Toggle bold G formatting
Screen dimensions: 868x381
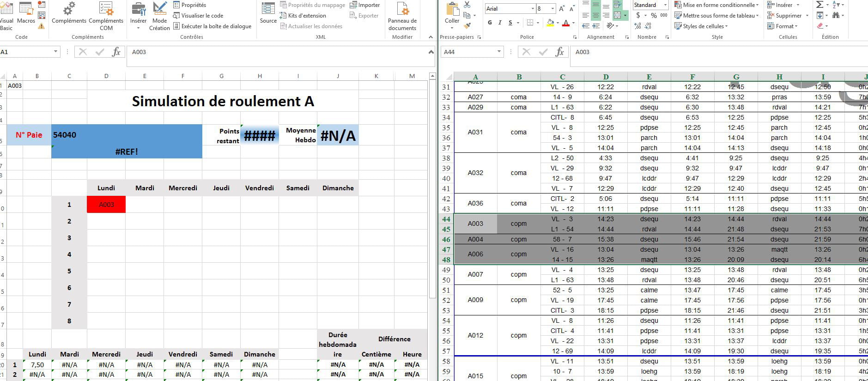coord(490,23)
